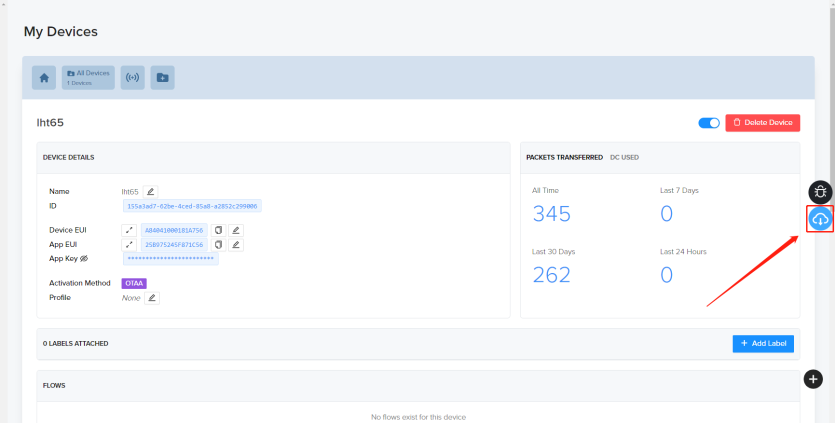Click the Delete Device button
Image resolution: width=835 pixels, height=423 pixels.
click(763, 123)
